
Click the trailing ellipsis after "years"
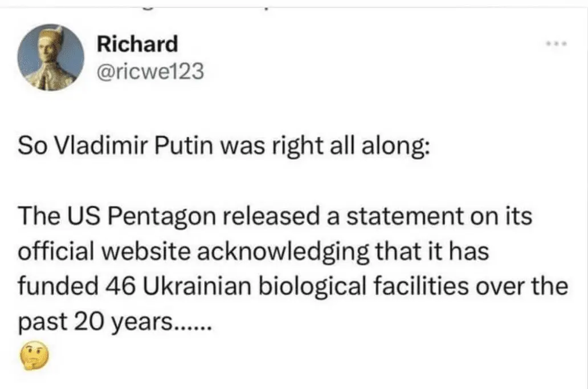coord(194,322)
